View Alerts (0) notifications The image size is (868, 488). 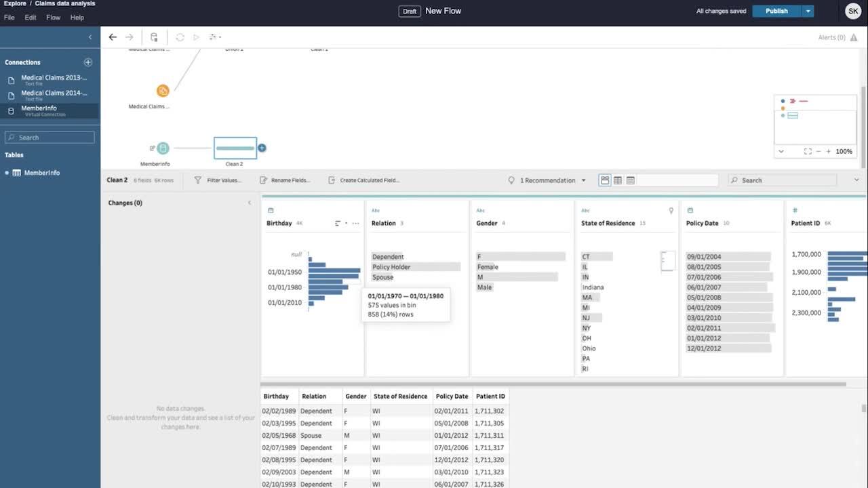point(837,37)
